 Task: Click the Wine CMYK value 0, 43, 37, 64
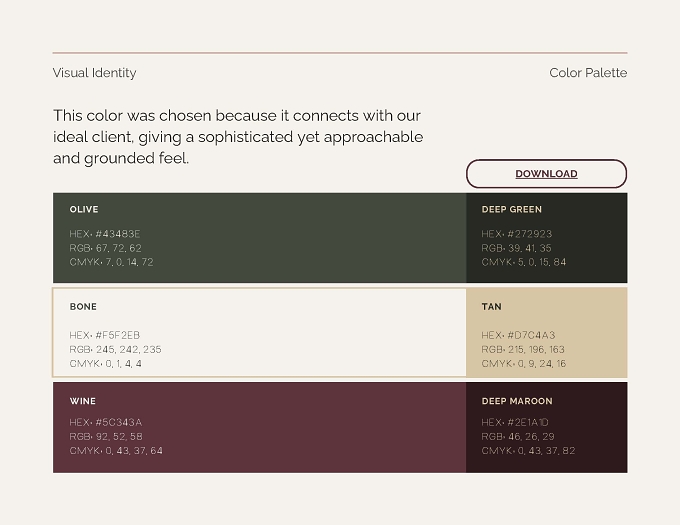pos(134,451)
